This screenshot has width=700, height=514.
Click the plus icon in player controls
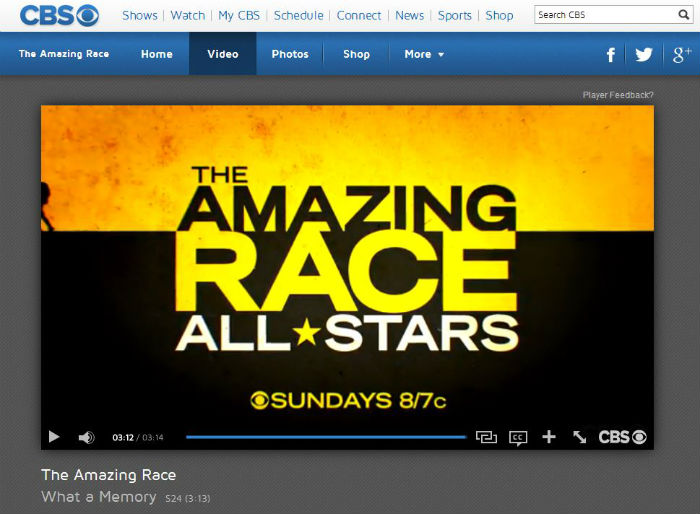[549, 436]
